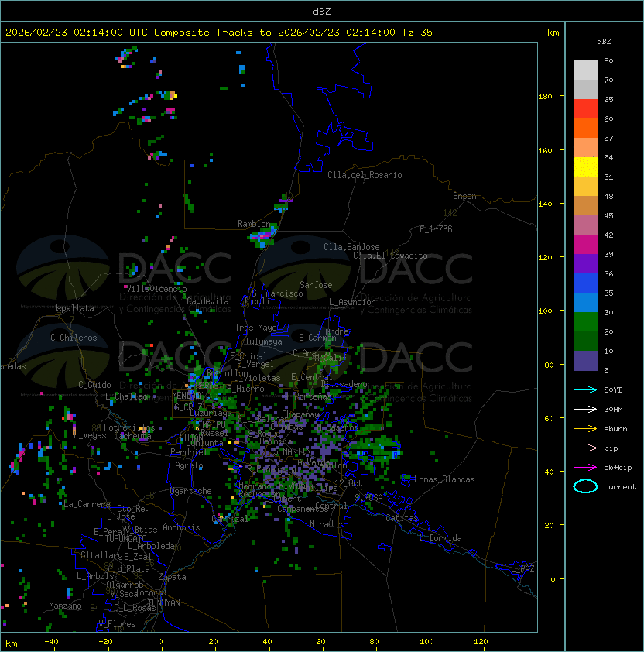Click the Lomas_Blancas label
The height and width of the screenshot is (652, 644).
coord(444,479)
